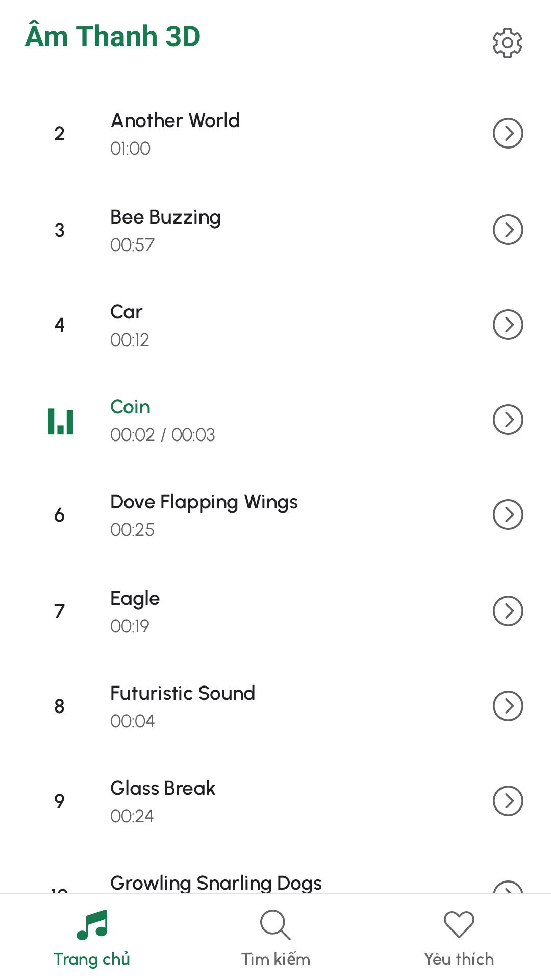
Task: Tap the heart Yêu thích icon
Action: coord(459,924)
